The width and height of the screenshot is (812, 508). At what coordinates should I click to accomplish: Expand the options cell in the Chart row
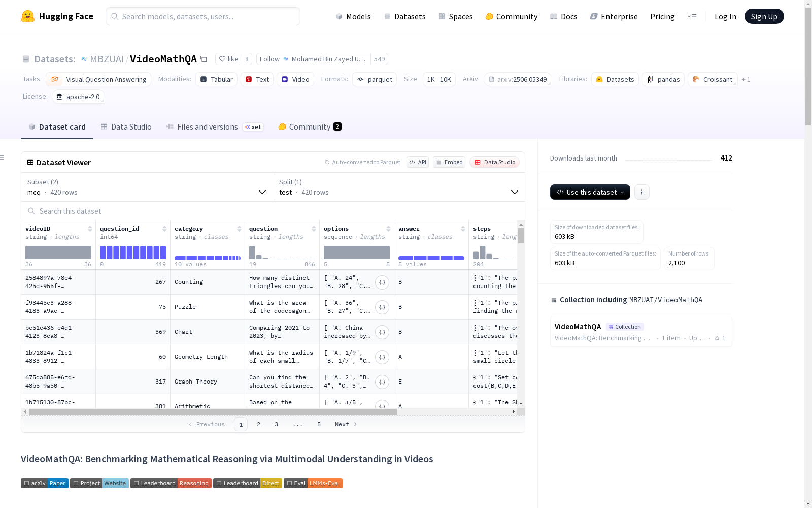point(382,332)
